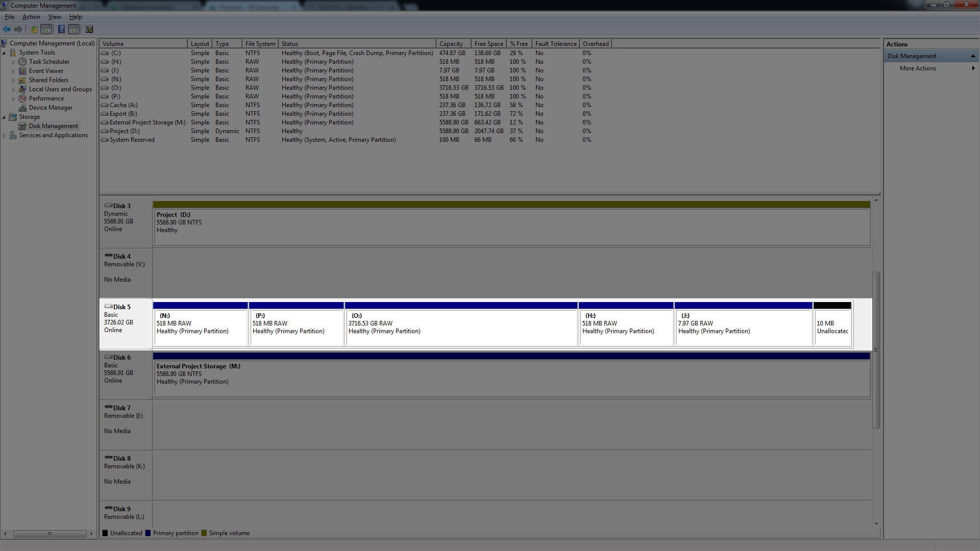The width and height of the screenshot is (980, 551).
Task: Select Device Manager in the tree
Action: tap(51, 108)
